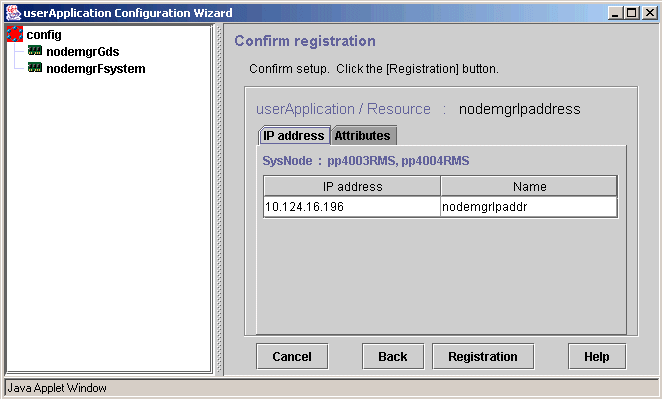662x399 pixels.
Task: Select nodemgrGds in the tree
Action: 83,52
